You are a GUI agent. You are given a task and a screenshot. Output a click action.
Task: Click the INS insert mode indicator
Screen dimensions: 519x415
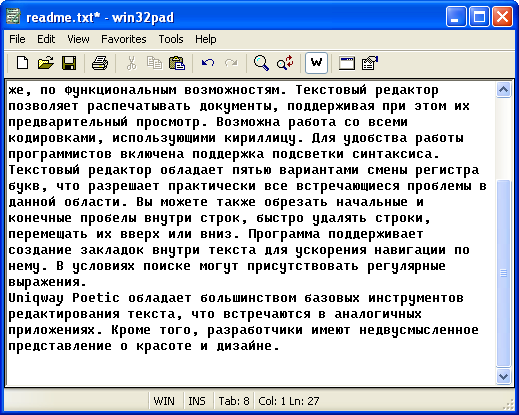coord(197,401)
